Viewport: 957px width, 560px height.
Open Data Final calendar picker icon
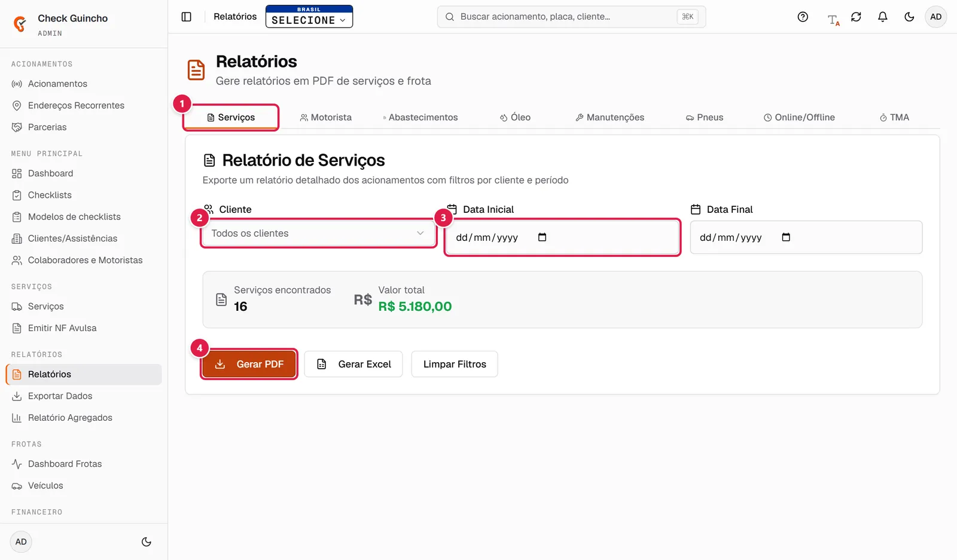[786, 237]
